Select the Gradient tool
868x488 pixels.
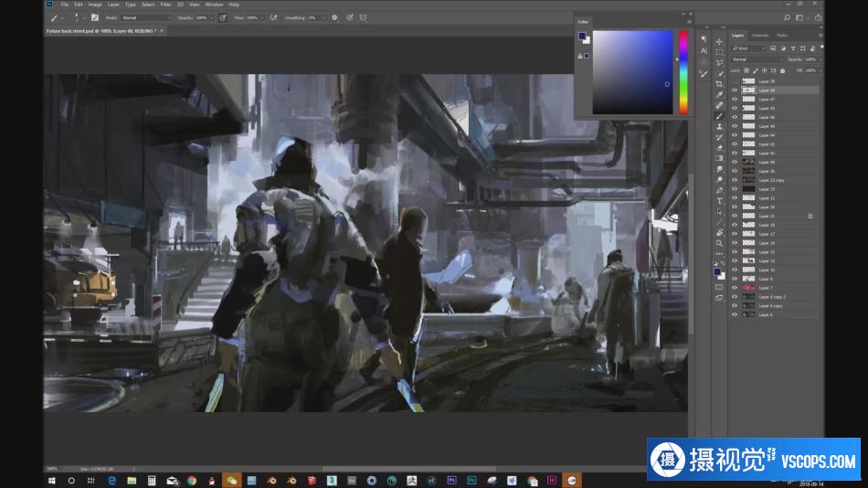(x=719, y=158)
